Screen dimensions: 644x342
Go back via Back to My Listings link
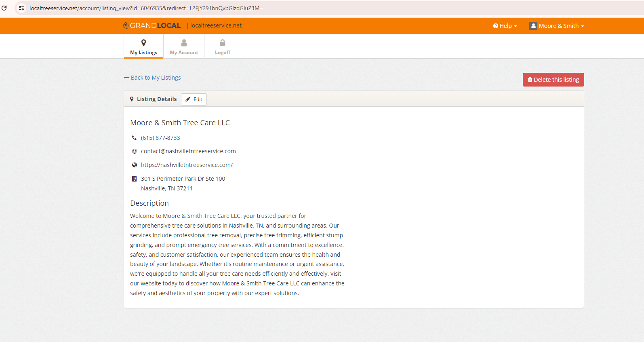[x=152, y=78]
